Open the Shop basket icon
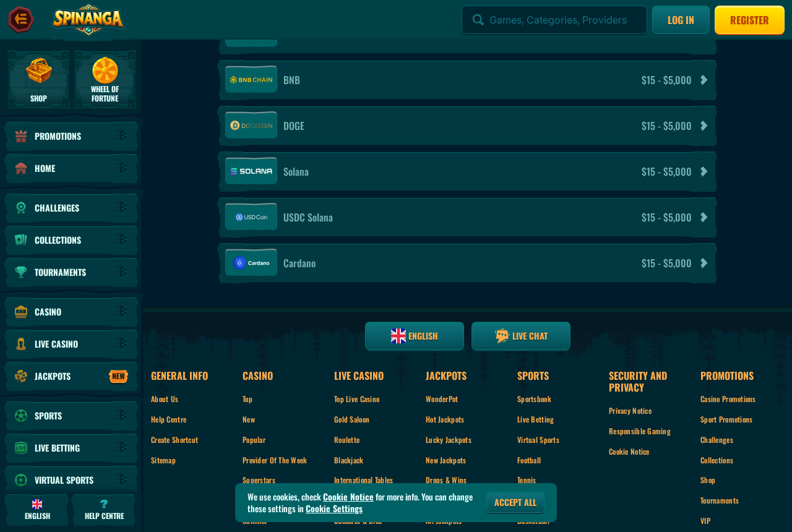Screen dimensions: 792x532 coord(39,71)
